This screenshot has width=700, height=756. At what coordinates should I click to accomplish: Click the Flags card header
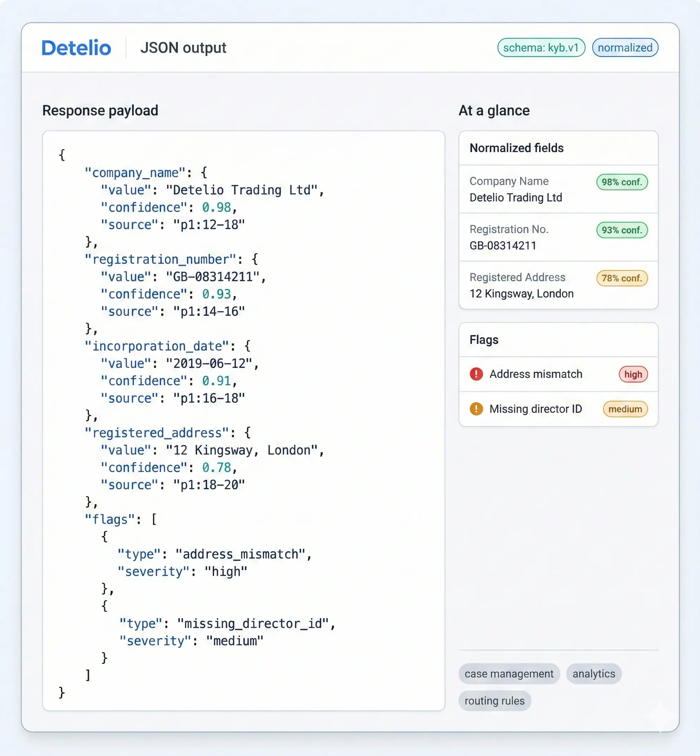point(558,340)
